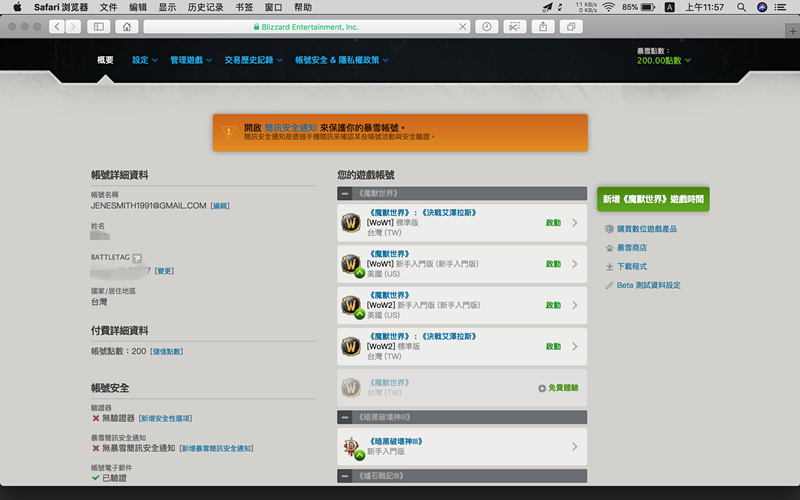Expand the 設定 dropdown menu
800x500 pixels.
[x=145, y=60]
